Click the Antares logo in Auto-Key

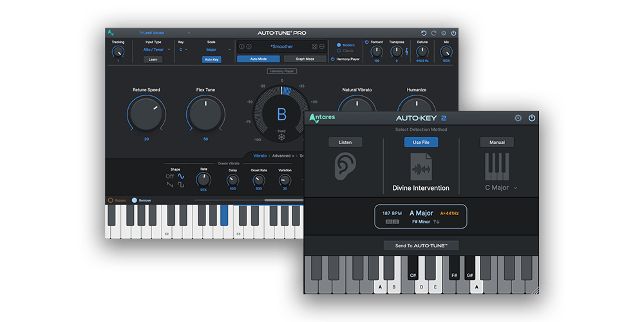(322, 118)
